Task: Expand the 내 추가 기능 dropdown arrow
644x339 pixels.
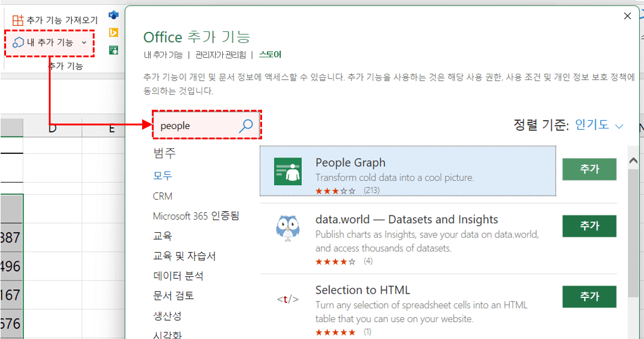Action: click(84, 42)
